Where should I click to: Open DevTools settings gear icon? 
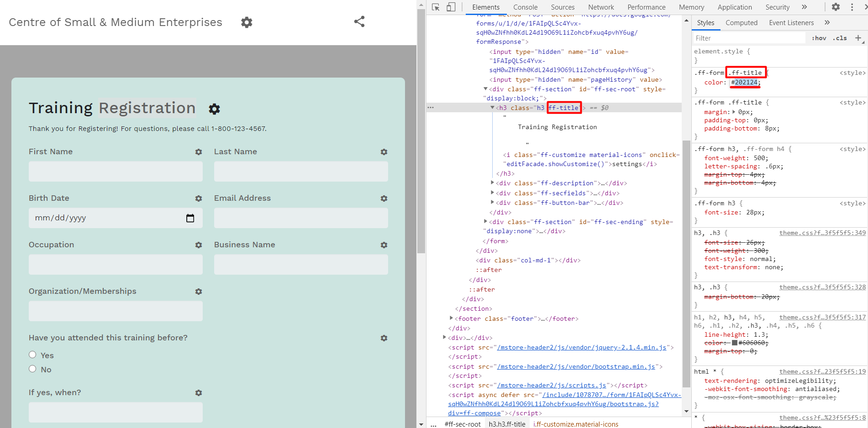[x=836, y=7]
